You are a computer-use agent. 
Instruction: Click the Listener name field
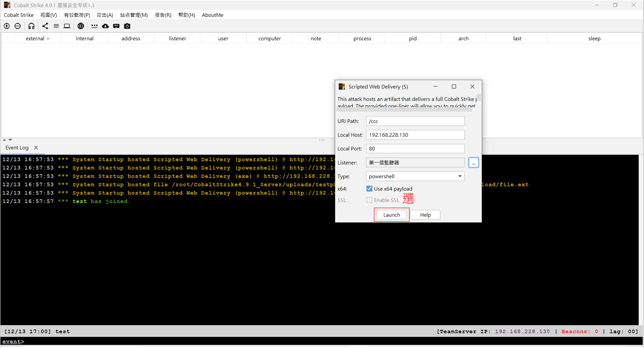click(415, 163)
